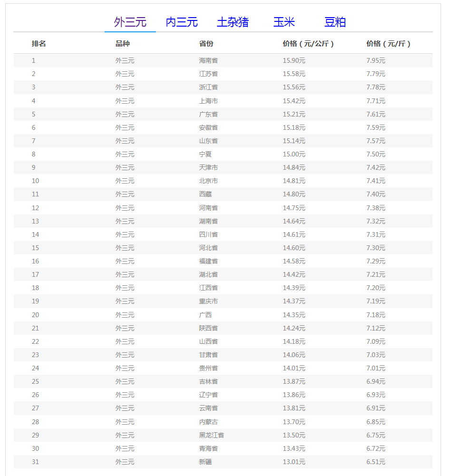Click rank number 31

pos(36,462)
